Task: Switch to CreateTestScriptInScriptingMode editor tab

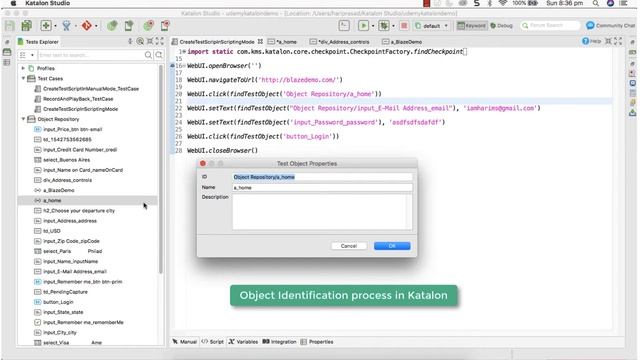Action: [x=217, y=42]
